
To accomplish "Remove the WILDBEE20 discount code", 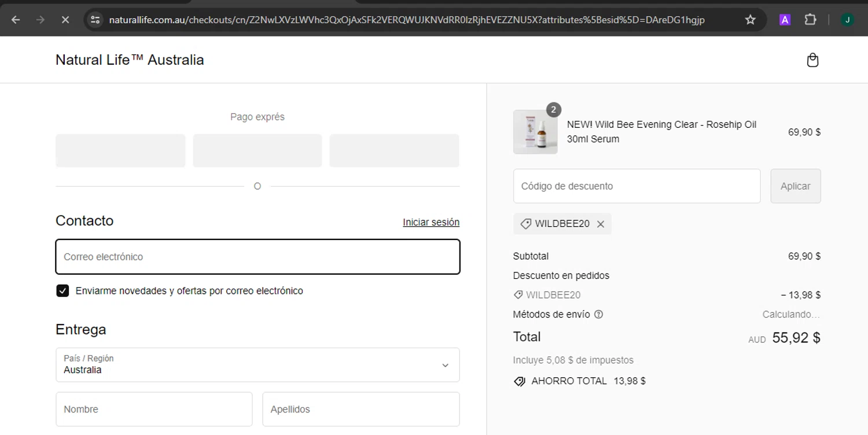I will [601, 224].
